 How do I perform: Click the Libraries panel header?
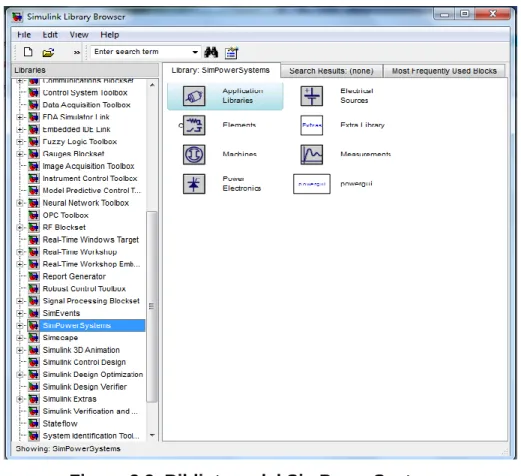click(x=85, y=70)
